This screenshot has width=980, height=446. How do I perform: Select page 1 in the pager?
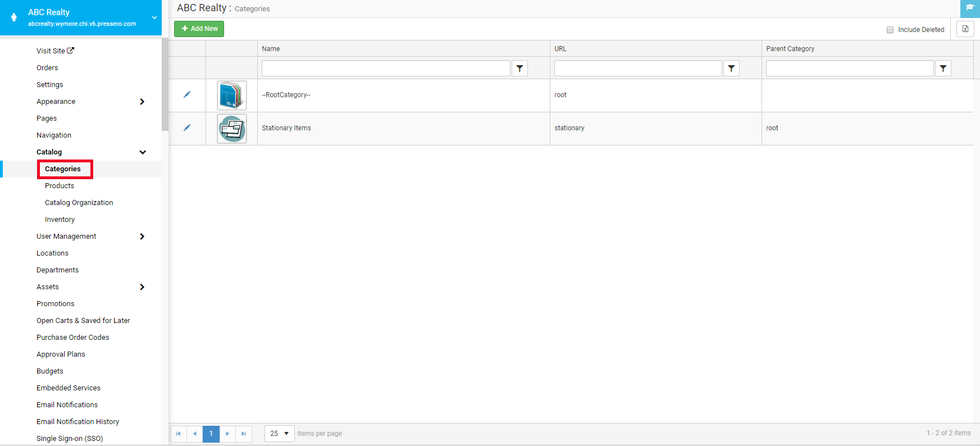click(x=211, y=434)
